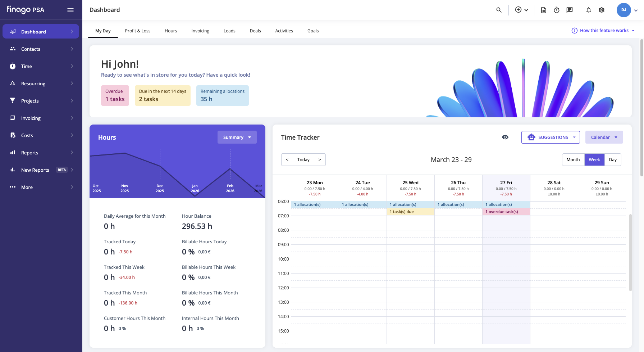Click the vertical page scrollbar
Image resolution: width=644 pixels, height=352 pixels.
tap(642, 108)
